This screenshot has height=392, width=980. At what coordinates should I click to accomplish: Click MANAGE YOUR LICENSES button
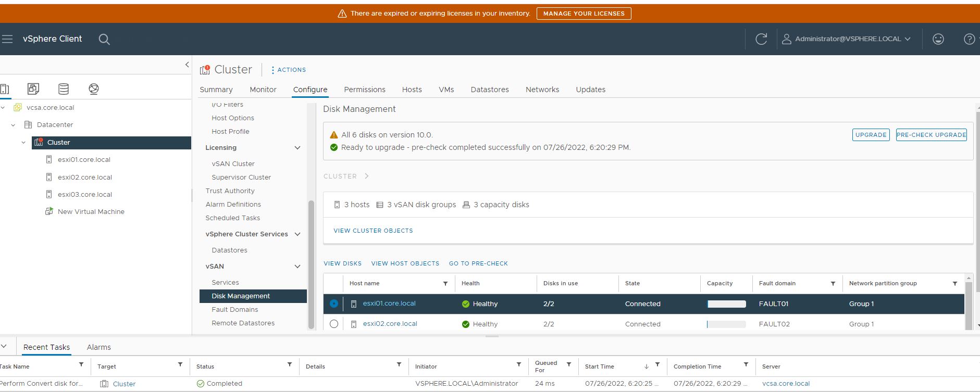(x=584, y=14)
